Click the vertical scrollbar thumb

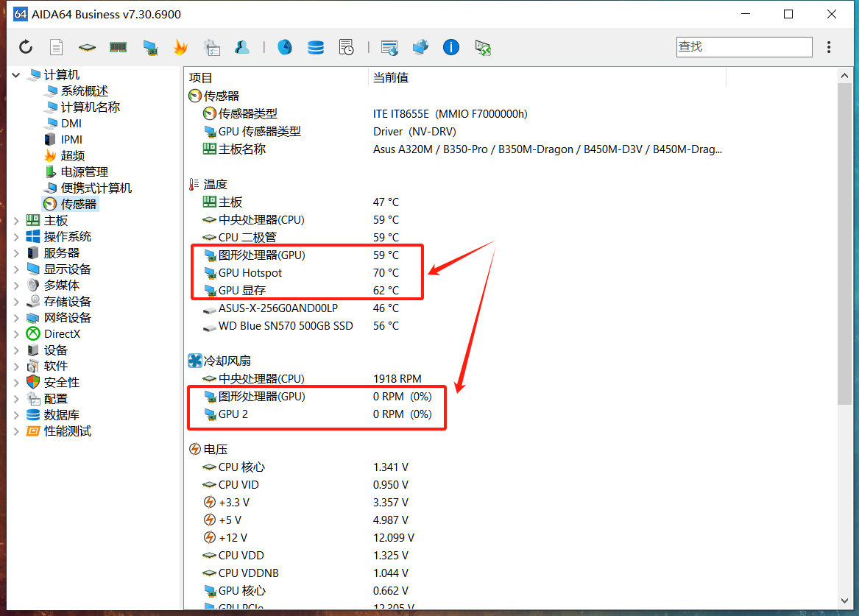pyautogui.click(x=844, y=244)
